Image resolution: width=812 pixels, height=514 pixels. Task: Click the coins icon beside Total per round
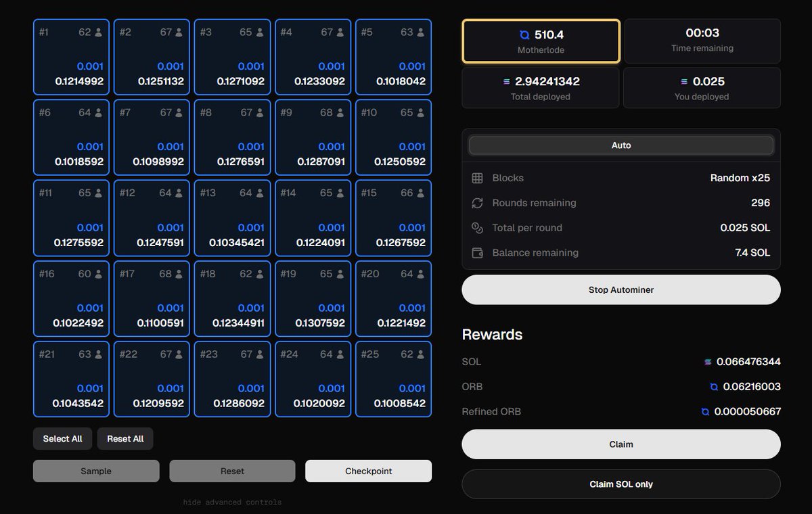pyautogui.click(x=477, y=228)
